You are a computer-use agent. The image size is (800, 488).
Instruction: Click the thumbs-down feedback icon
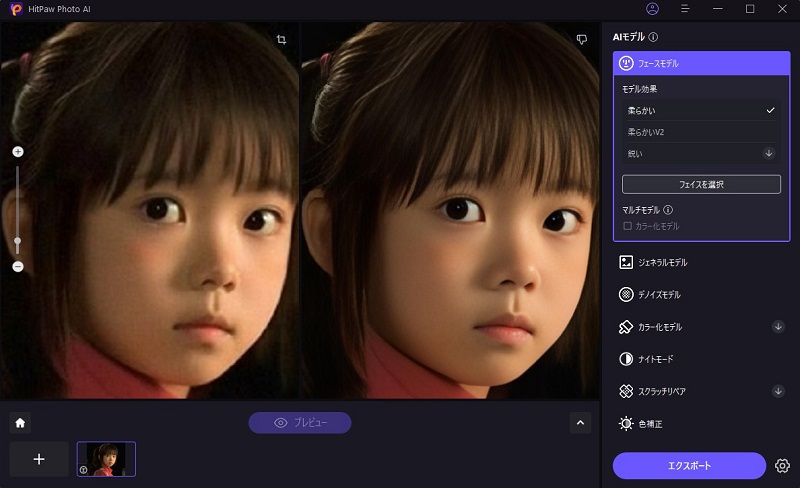[581, 39]
